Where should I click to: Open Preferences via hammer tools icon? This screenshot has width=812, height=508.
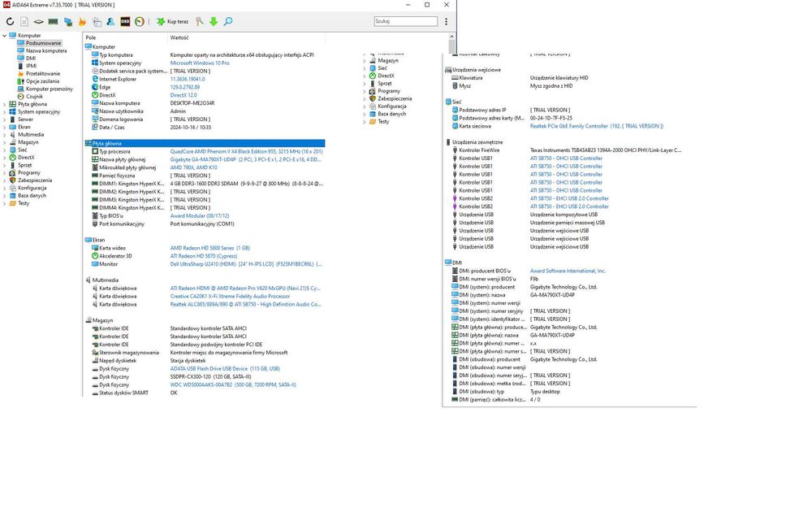(200, 21)
